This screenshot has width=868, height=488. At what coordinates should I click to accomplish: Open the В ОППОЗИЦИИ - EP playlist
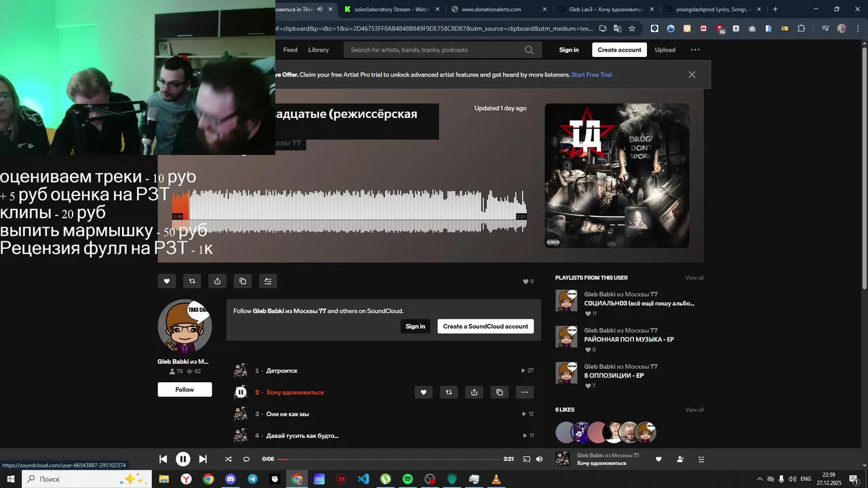[x=614, y=375]
